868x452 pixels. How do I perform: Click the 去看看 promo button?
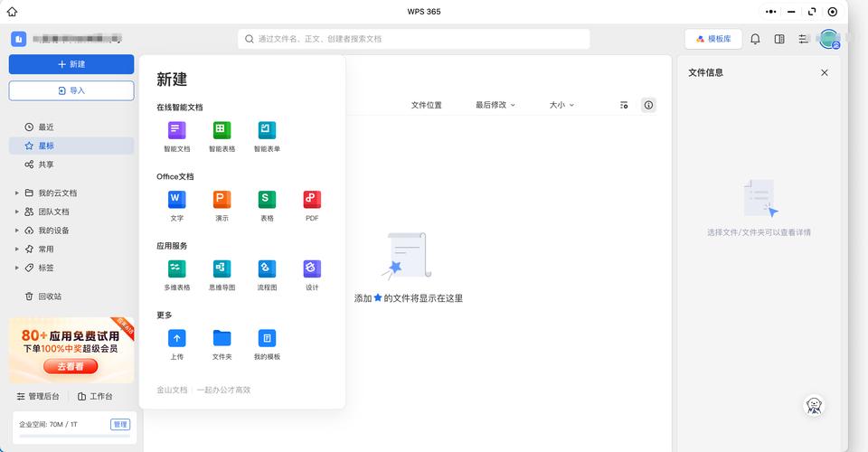(x=71, y=366)
